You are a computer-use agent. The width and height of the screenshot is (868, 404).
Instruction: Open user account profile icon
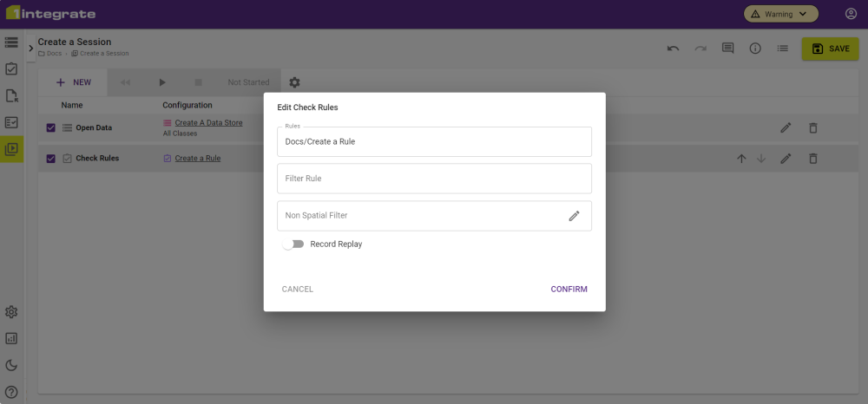click(x=851, y=14)
